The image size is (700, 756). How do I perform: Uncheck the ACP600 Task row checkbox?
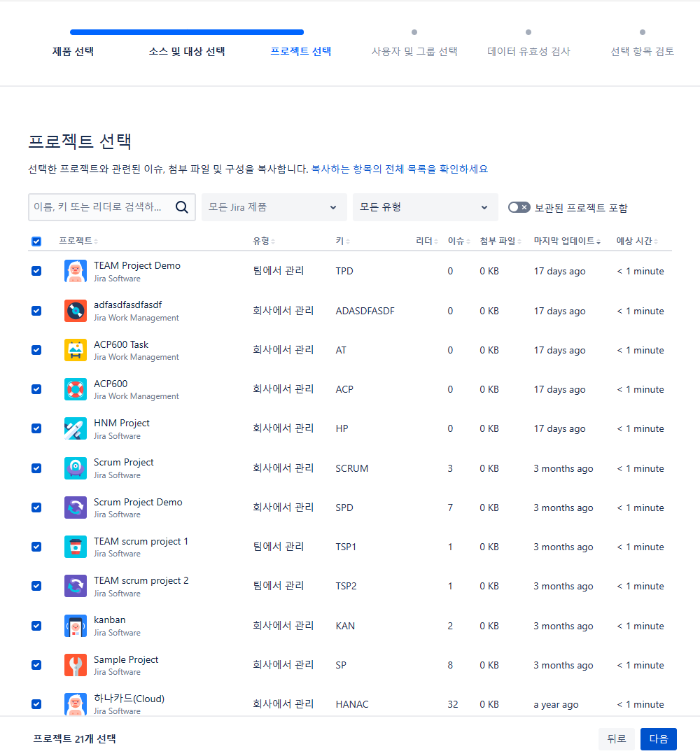click(36, 350)
